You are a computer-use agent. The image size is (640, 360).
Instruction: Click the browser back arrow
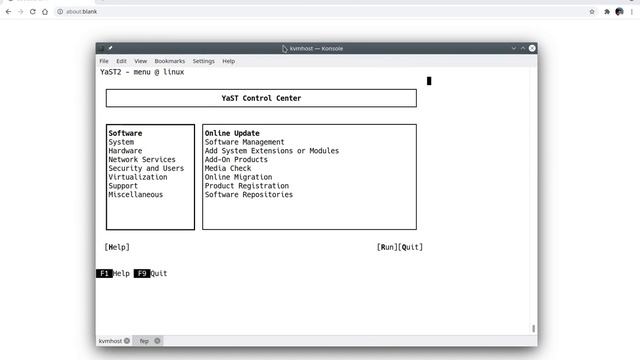click(x=8, y=12)
